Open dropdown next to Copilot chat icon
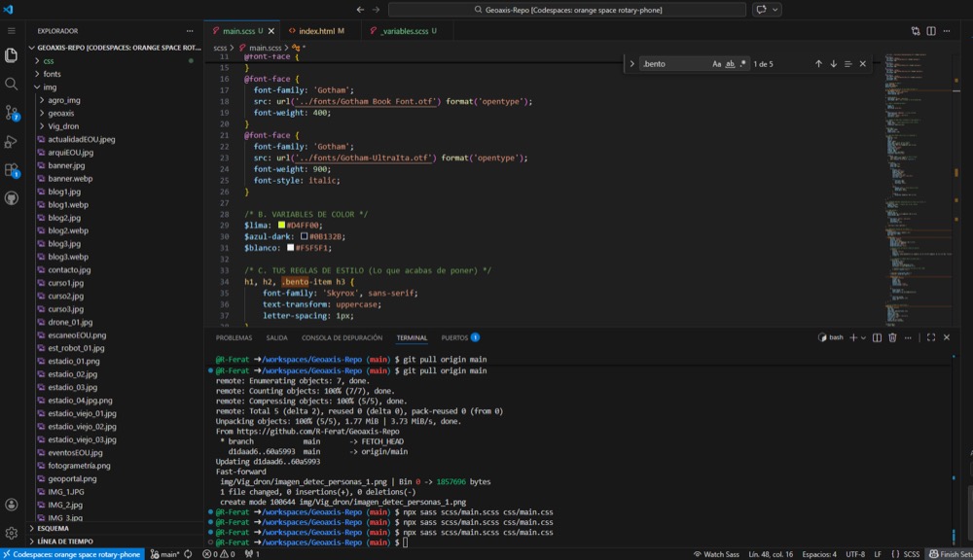This screenshot has width=973, height=560. point(775,10)
